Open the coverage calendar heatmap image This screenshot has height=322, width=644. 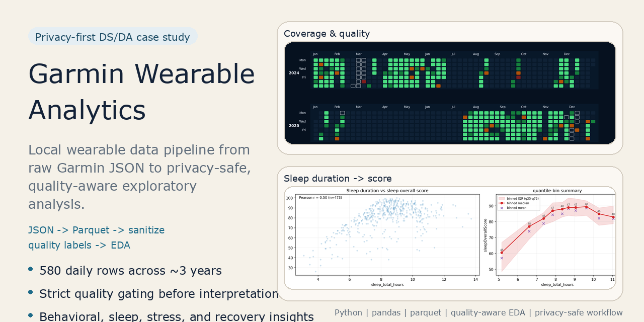[450, 93]
